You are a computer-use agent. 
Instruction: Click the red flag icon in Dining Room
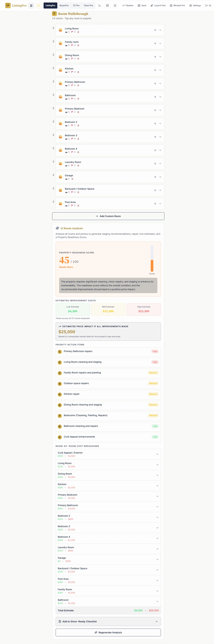click(72, 59)
